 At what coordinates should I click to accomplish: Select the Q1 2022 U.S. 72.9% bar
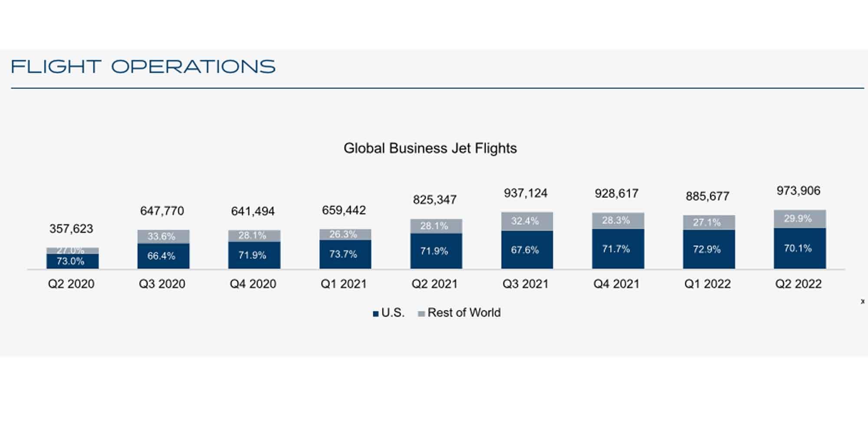click(709, 249)
